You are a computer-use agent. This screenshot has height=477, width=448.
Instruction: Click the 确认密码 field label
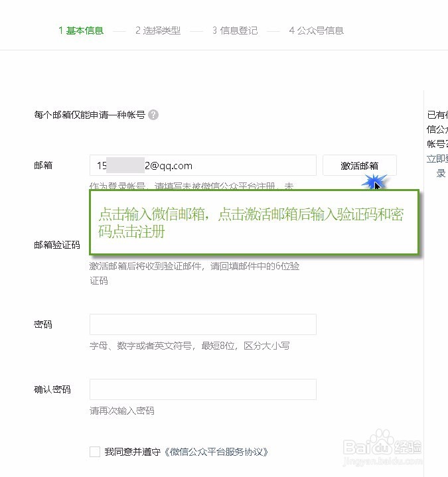click(x=52, y=389)
